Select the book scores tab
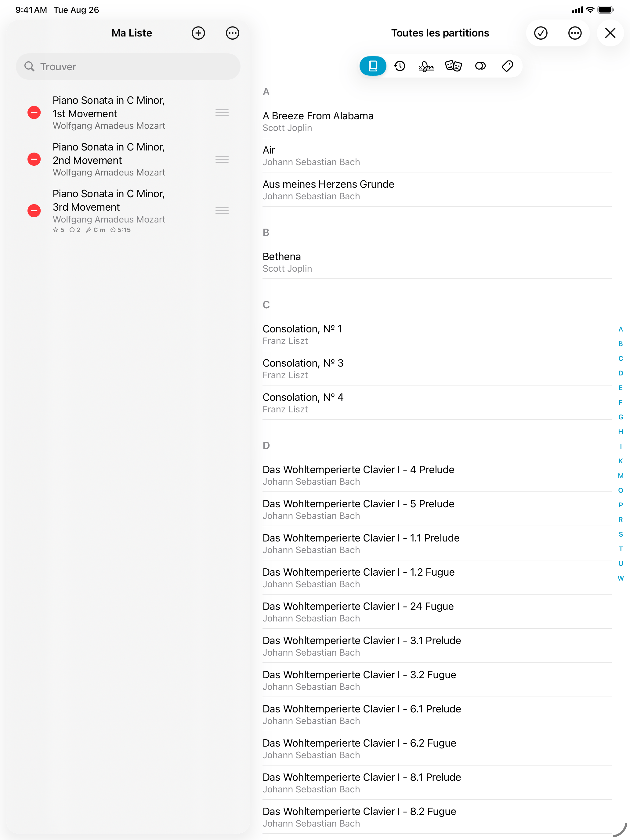 coord(373,66)
